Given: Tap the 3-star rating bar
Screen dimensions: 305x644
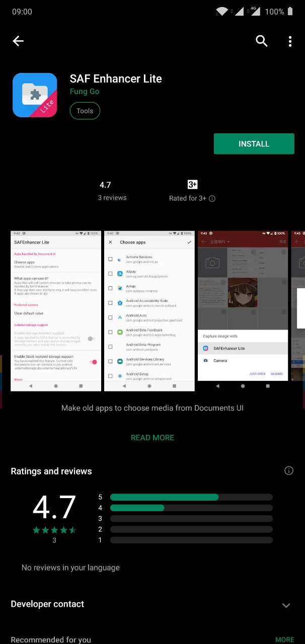Looking at the screenshot, I should (191, 519).
